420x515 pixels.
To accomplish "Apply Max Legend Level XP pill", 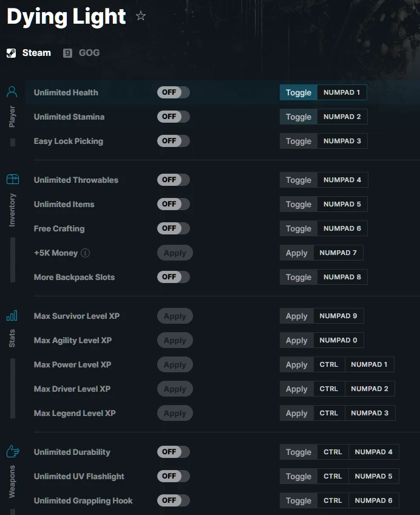I will (175, 413).
